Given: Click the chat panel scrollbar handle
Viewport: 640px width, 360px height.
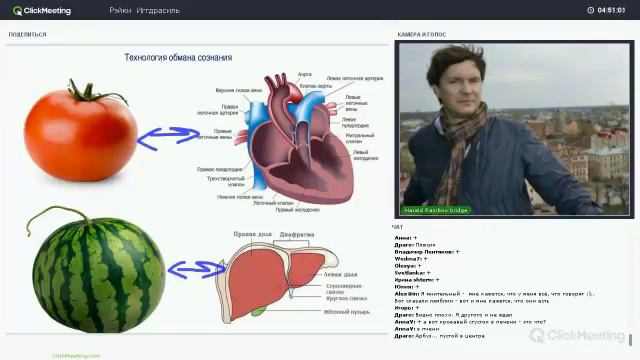Looking at the screenshot, I should pyautogui.click(x=630, y=340).
